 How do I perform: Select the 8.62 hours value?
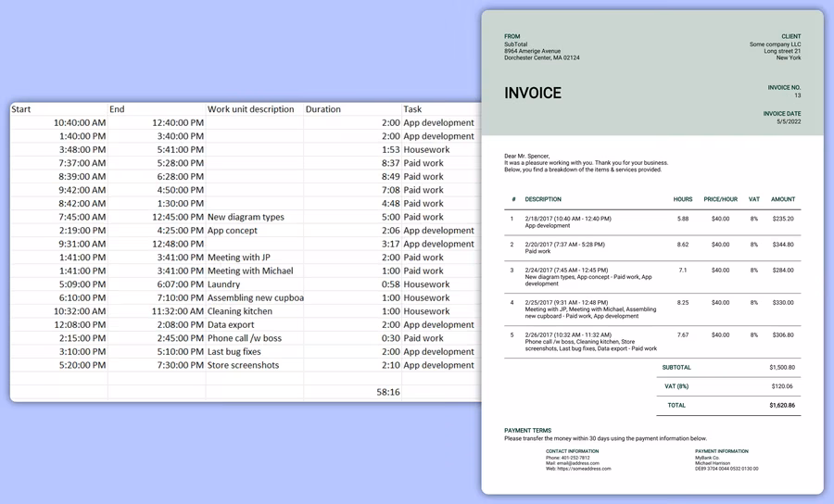pyautogui.click(x=683, y=245)
